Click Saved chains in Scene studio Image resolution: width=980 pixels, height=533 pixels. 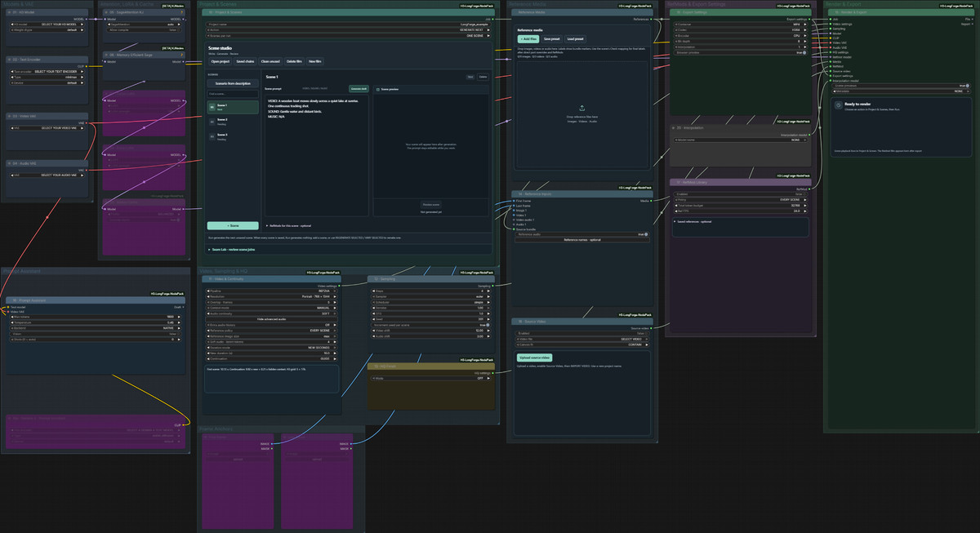pos(246,61)
